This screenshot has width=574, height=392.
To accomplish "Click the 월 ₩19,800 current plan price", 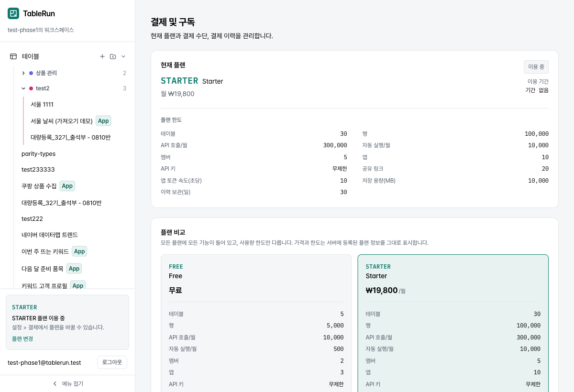I will pyautogui.click(x=177, y=94).
